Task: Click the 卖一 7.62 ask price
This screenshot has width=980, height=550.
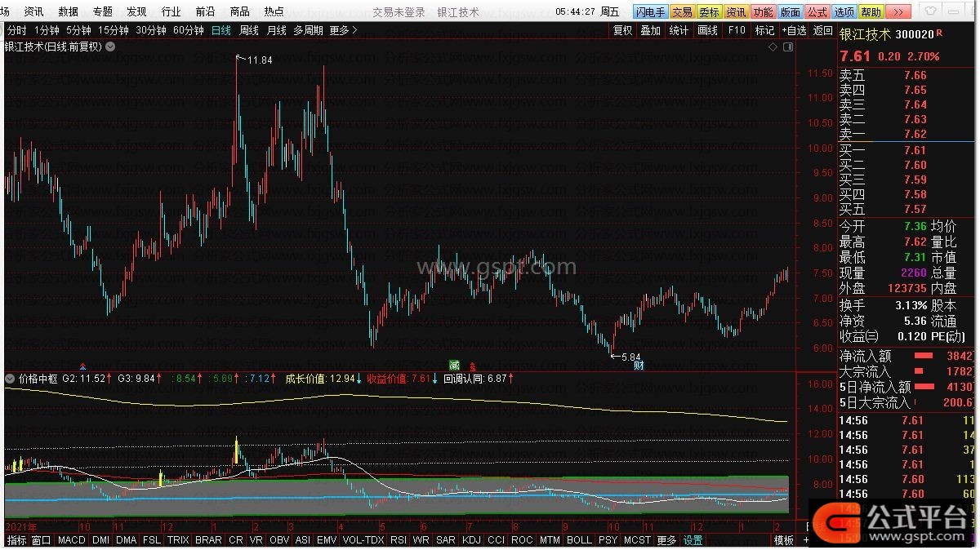Action: (915, 135)
